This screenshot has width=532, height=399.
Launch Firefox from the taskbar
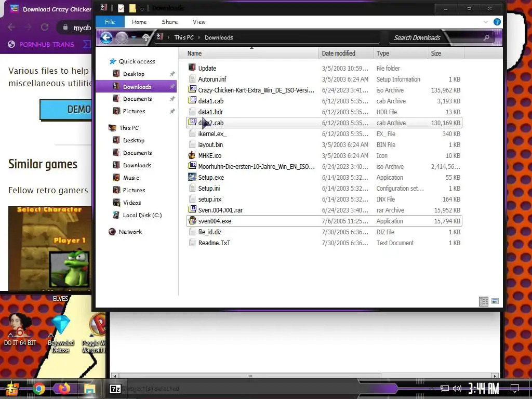(x=64, y=388)
